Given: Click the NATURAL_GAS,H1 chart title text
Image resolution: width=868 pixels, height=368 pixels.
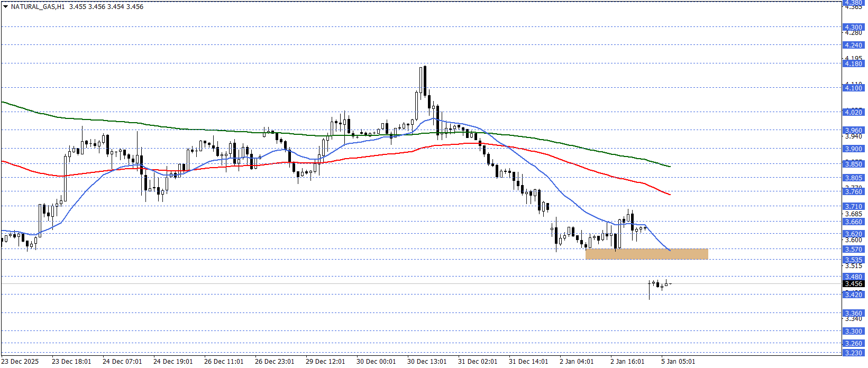Looking at the screenshot, I should tap(38, 7).
